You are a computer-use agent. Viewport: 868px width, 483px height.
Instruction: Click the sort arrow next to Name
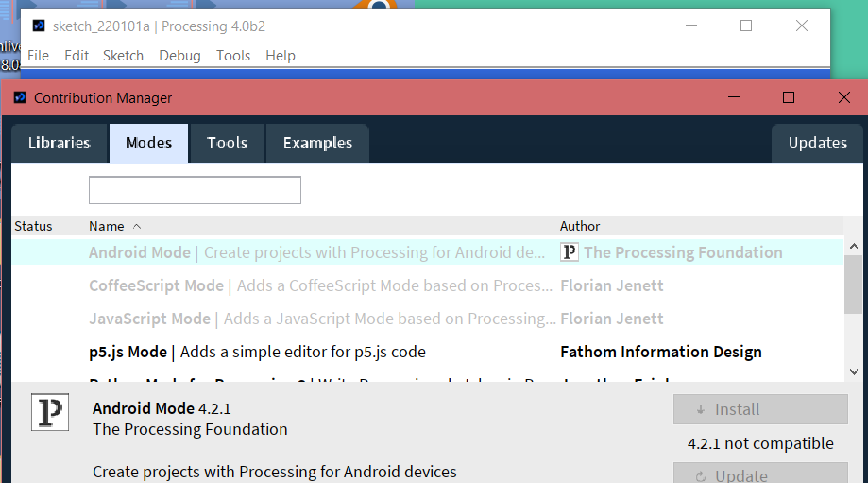pyautogui.click(x=137, y=226)
